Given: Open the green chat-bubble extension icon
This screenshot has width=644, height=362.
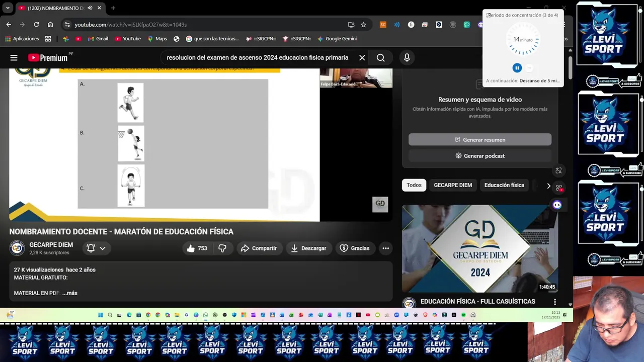Looking at the screenshot, I should tap(467, 25).
